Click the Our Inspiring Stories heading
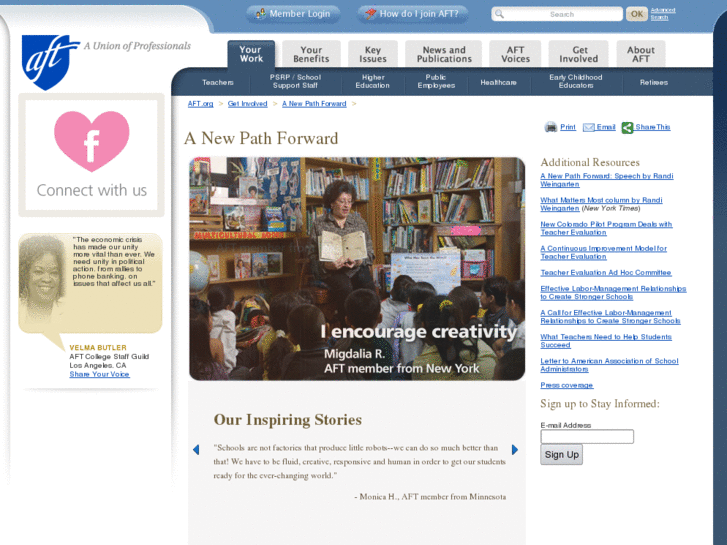This screenshot has height=545, width=727. (x=287, y=420)
